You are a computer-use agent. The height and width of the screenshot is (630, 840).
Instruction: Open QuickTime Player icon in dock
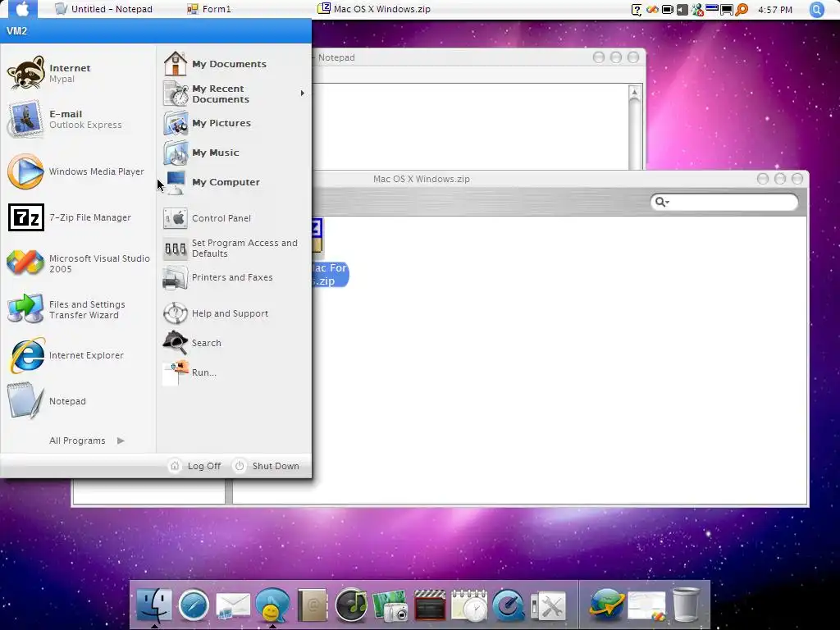point(509,605)
